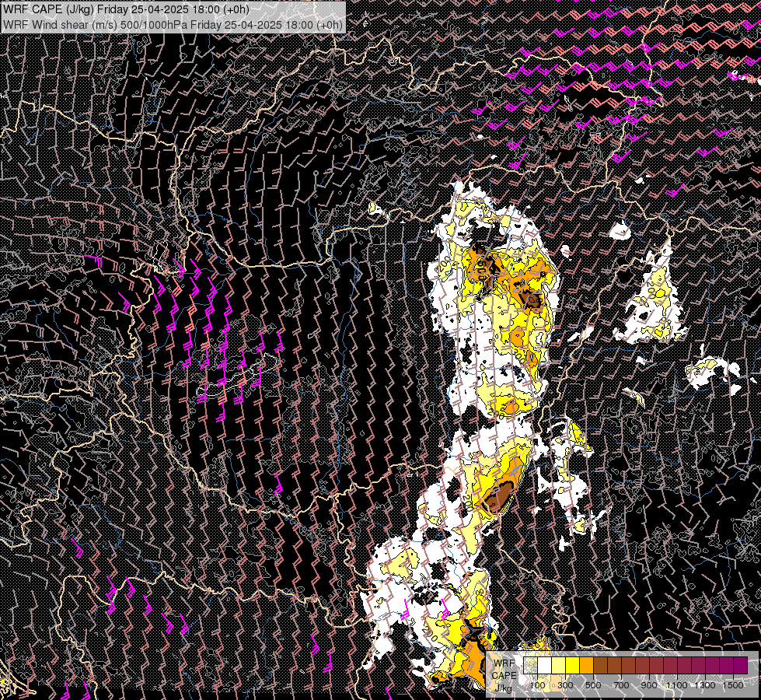Click the legend value 1100
761x700 pixels.
676,685
